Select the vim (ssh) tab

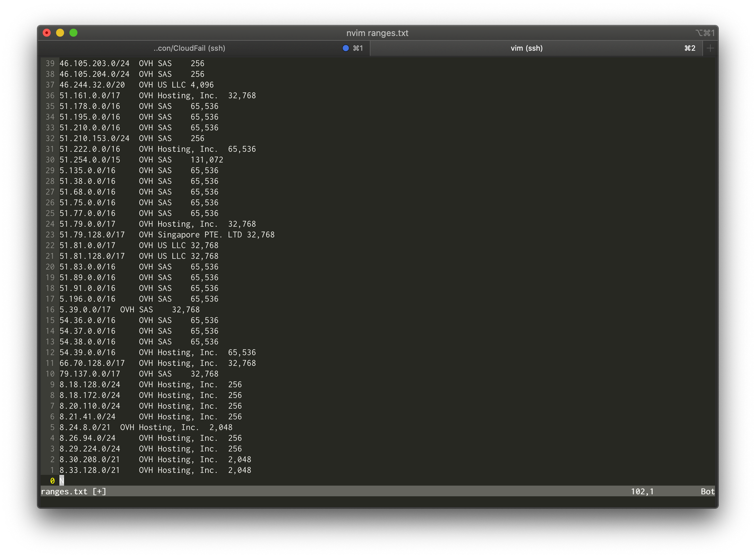[x=526, y=48]
